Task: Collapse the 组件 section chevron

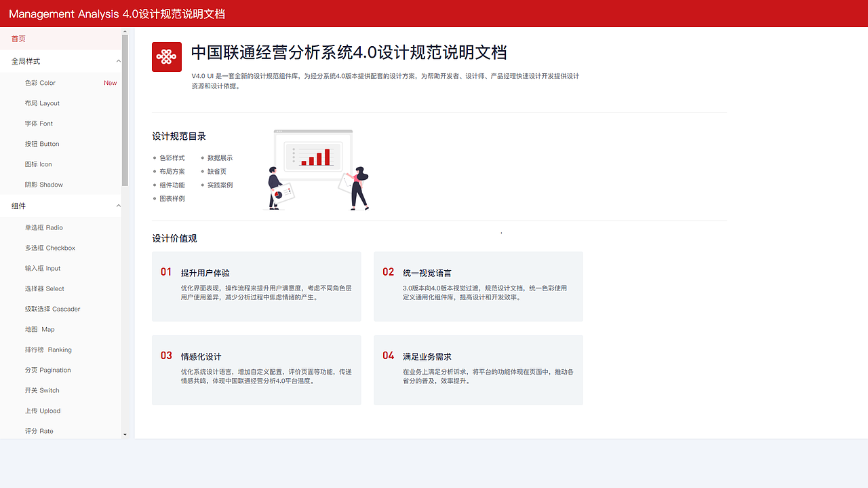Action: (x=118, y=206)
